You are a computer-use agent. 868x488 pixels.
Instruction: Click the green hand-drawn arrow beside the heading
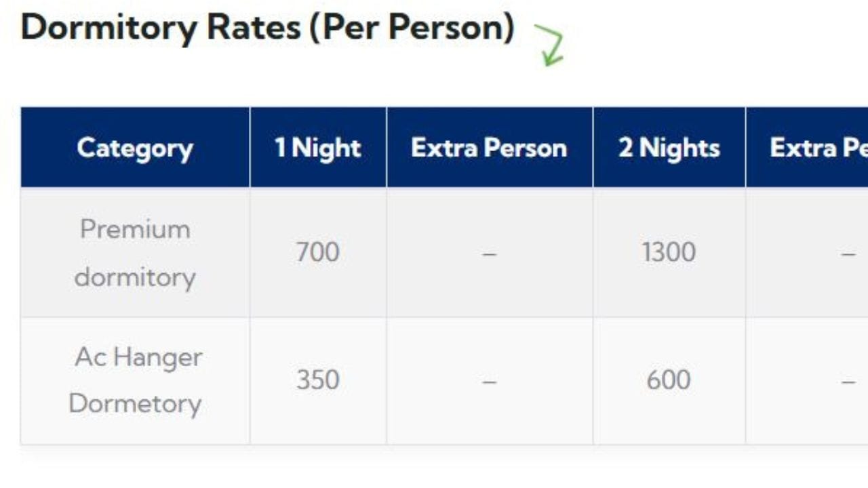[x=550, y=45]
